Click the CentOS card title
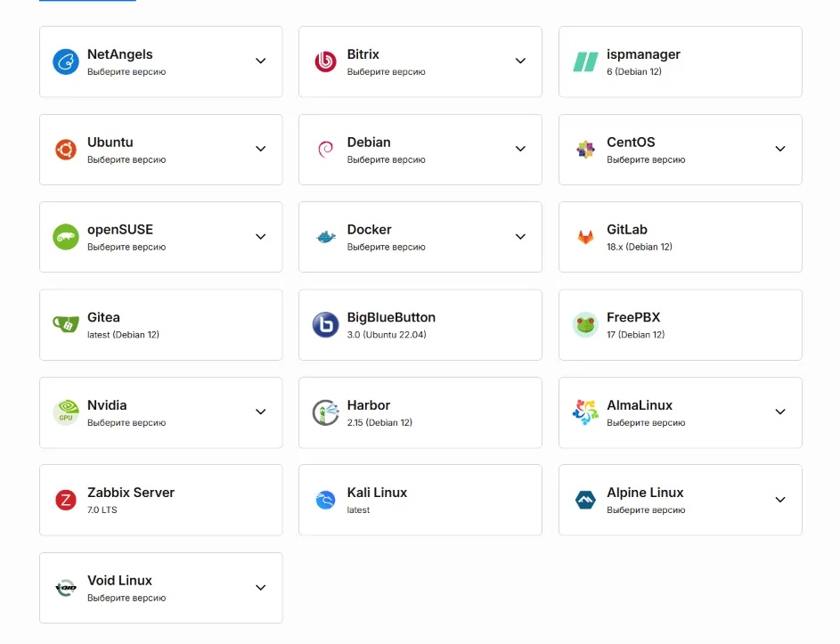The height and width of the screenshot is (644, 840). coord(631,142)
